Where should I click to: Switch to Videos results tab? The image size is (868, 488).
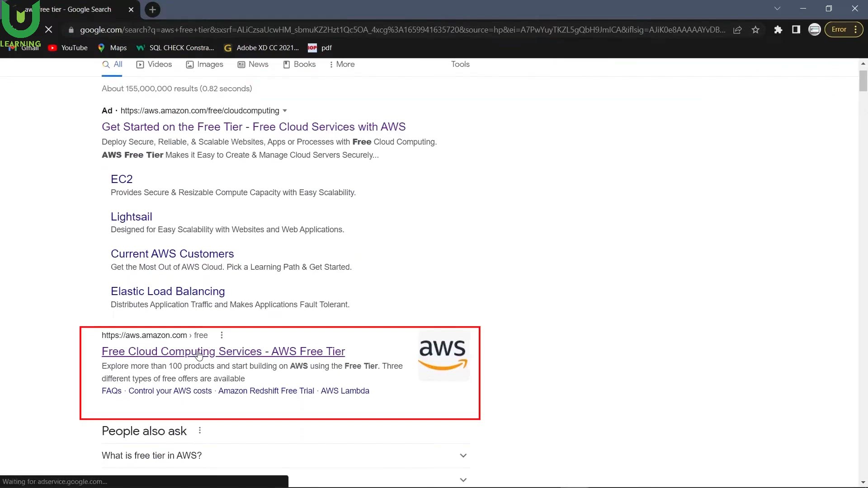click(x=154, y=65)
